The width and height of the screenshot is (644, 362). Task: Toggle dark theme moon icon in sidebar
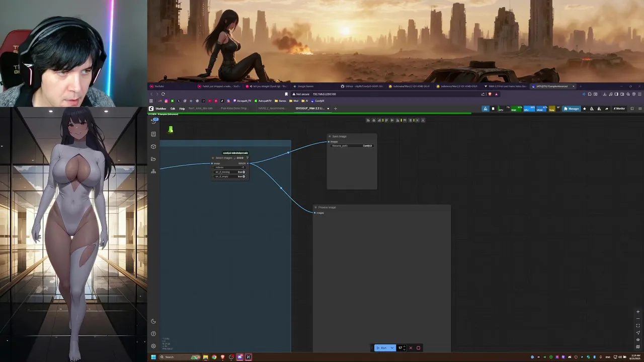pyautogui.click(x=153, y=321)
